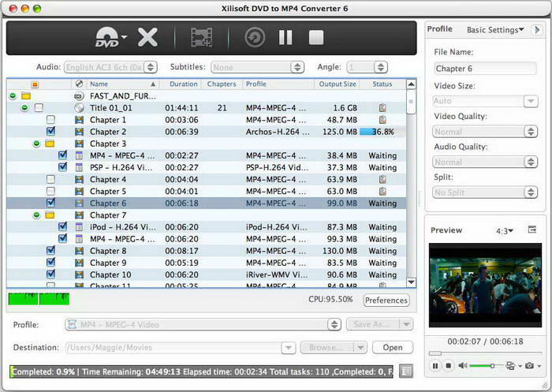552x392 pixels.
Task: Open the Basic Settings menu
Action: pyautogui.click(x=495, y=30)
